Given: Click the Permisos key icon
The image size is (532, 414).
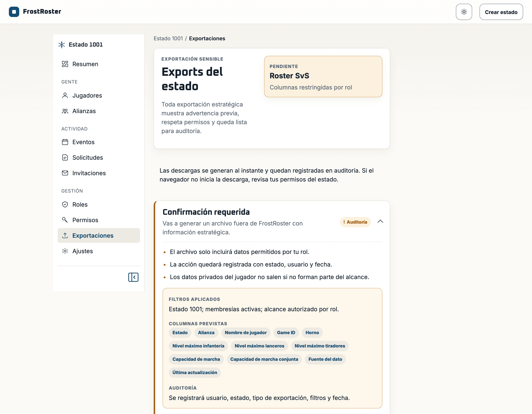Looking at the screenshot, I should [65, 220].
